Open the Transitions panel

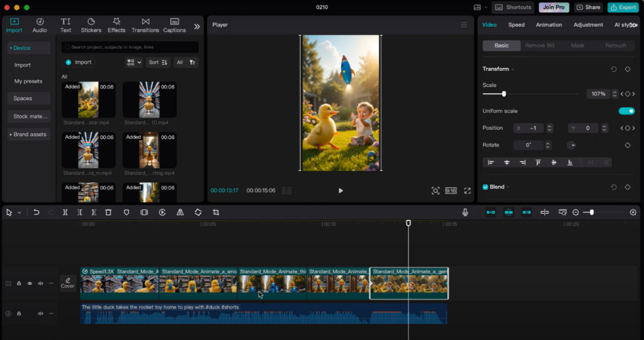click(x=145, y=25)
